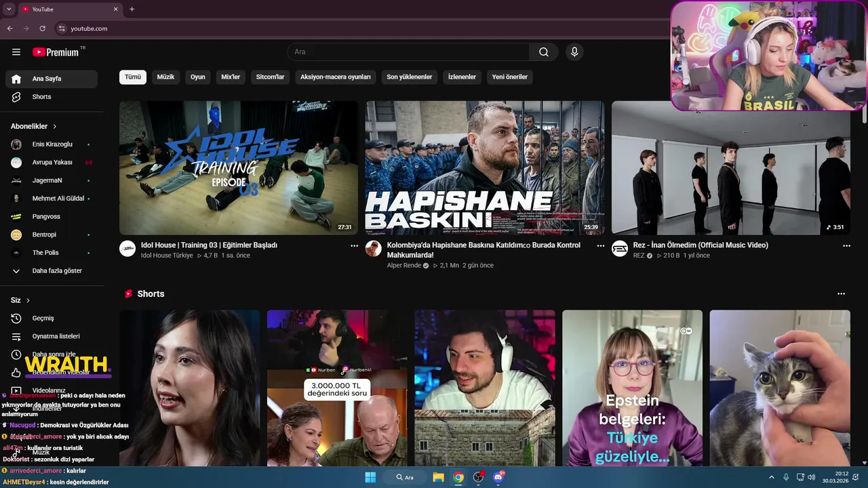This screenshot has height=488, width=868.
Task: Click the search magnifier button
Action: (544, 52)
